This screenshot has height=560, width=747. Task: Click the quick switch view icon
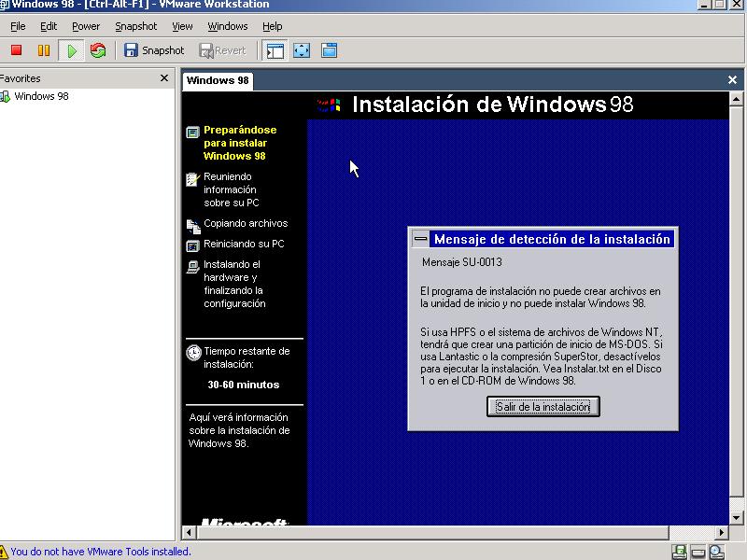[x=330, y=50]
